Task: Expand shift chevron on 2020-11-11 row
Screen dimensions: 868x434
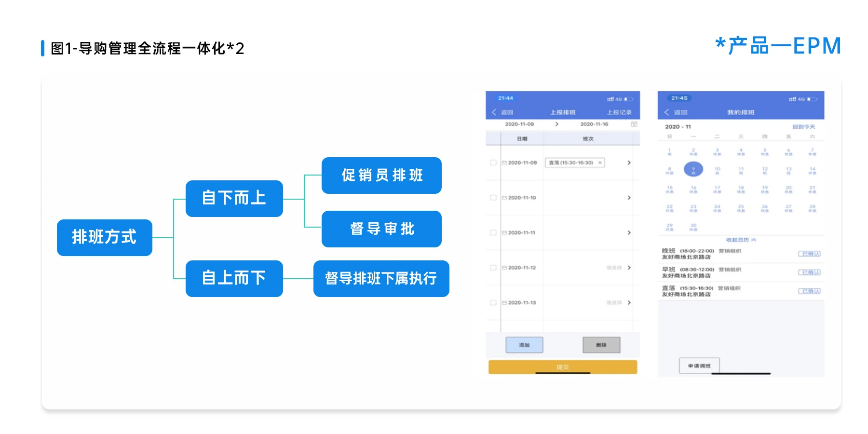Action: click(x=629, y=233)
